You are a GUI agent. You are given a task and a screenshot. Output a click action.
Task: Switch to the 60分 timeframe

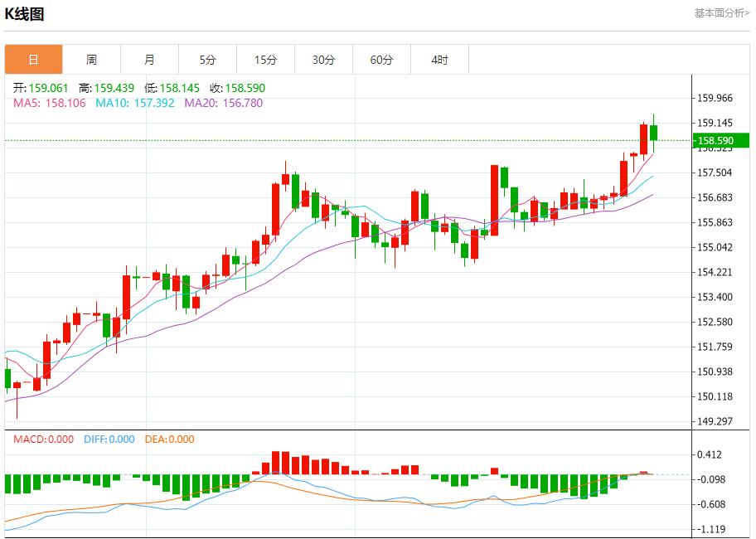coord(381,60)
